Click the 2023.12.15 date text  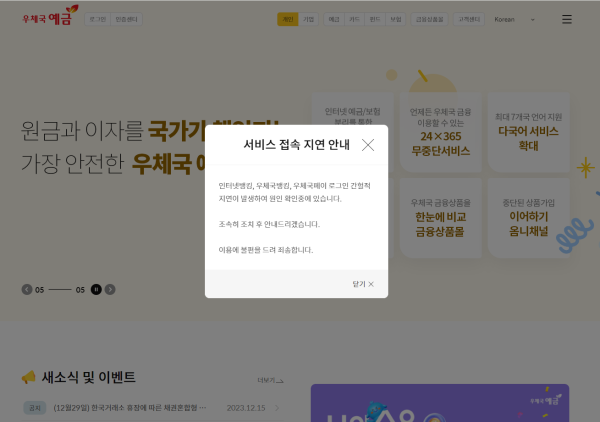click(x=246, y=408)
